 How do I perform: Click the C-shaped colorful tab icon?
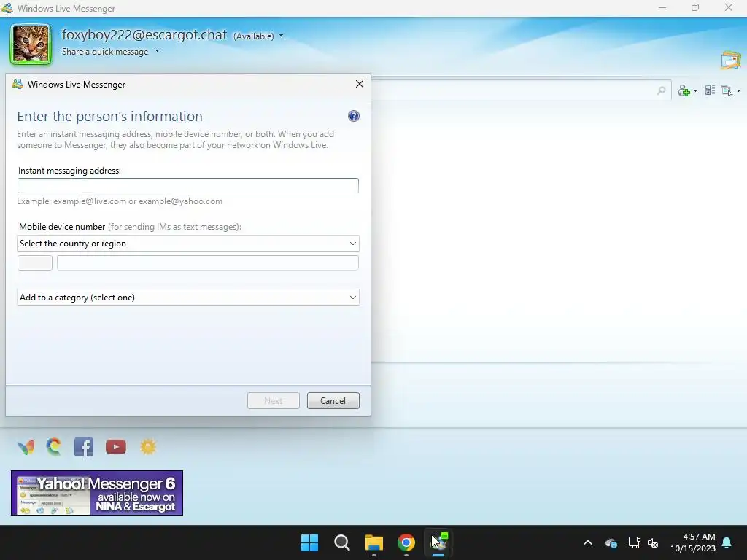54,447
